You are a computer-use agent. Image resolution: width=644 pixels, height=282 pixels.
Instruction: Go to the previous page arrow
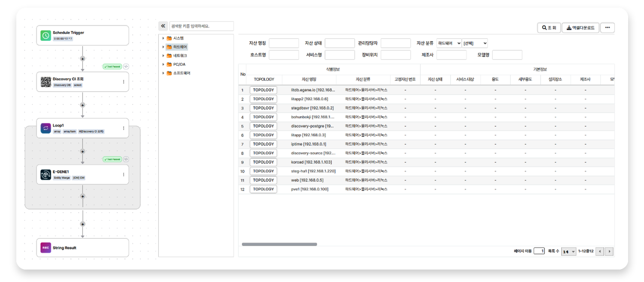[600, 251]
